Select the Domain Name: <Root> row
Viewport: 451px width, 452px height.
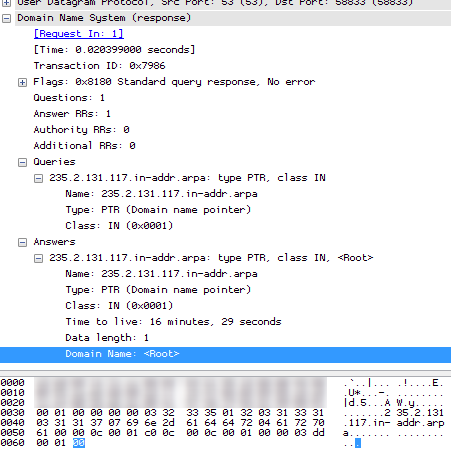(x=225, y=354)
